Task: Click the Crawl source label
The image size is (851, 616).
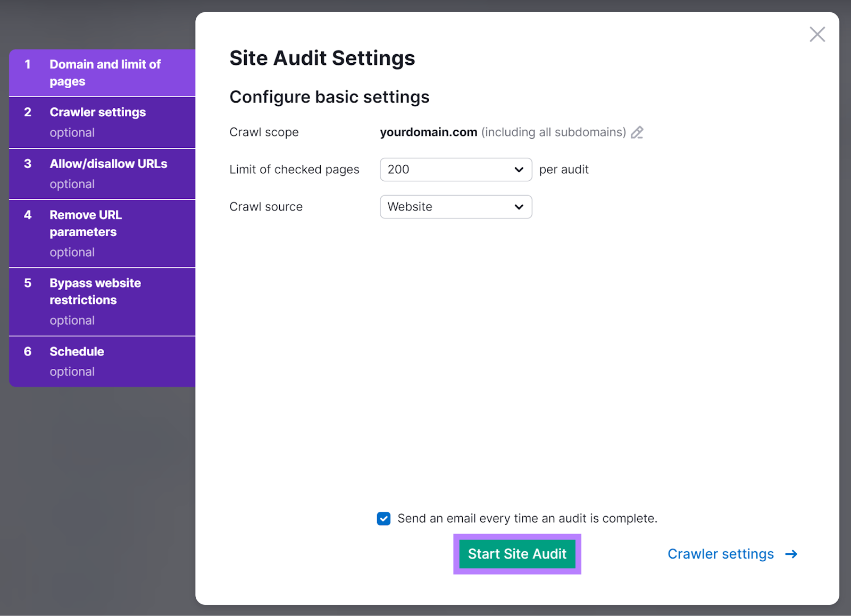Action: click(x=266, y=207)
